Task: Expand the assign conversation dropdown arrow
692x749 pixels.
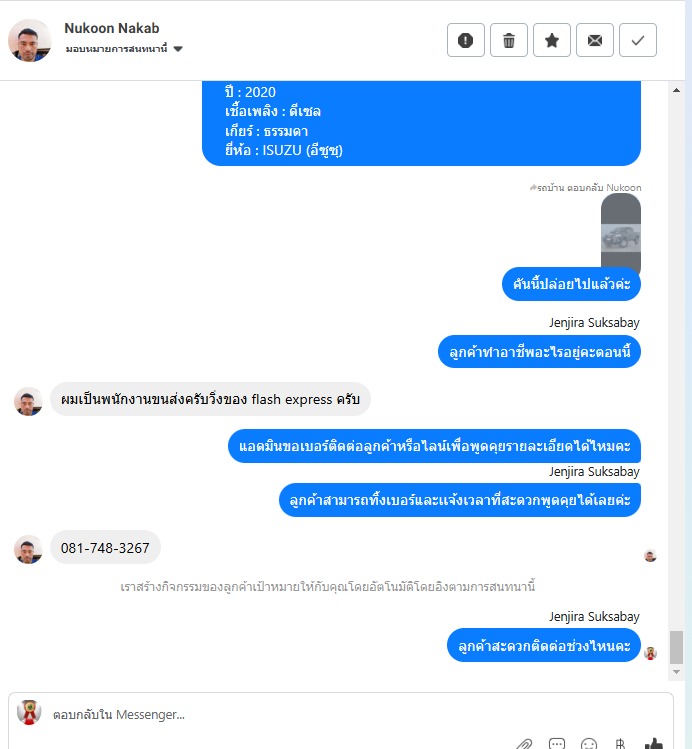Action: (178, 49)
